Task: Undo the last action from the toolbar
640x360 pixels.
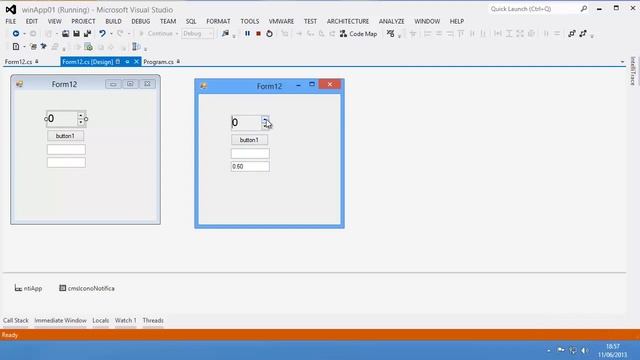Action: (x=102, y=34)
